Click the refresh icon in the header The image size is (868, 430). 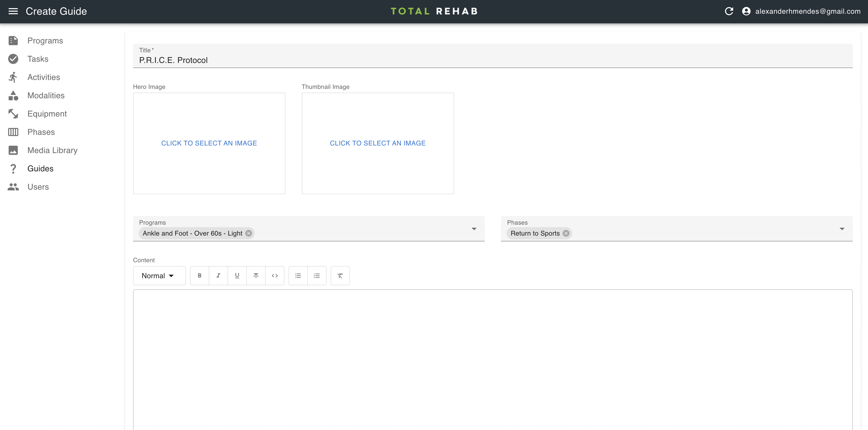[729, 11]
